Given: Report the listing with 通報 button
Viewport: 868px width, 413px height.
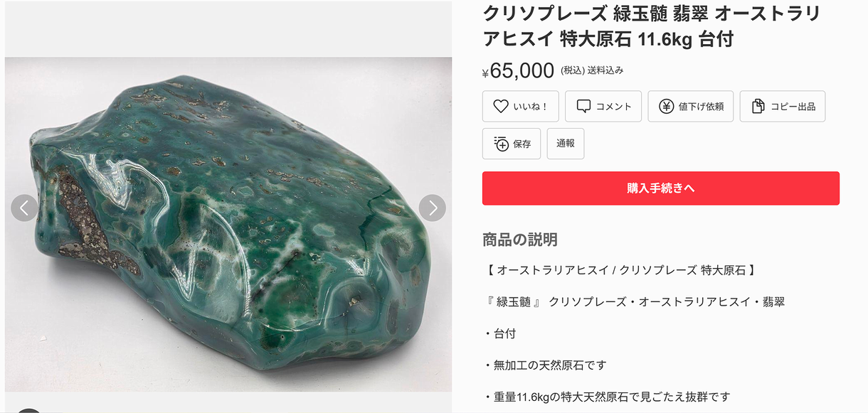Looking at the screenshot, I should 566,144.
